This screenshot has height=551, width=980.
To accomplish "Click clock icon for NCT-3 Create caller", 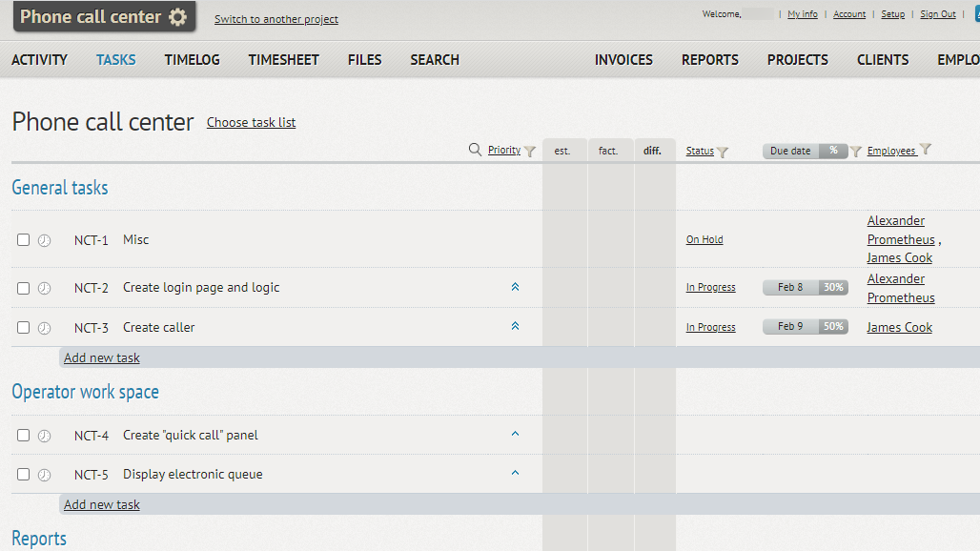I will coord(45,328).
